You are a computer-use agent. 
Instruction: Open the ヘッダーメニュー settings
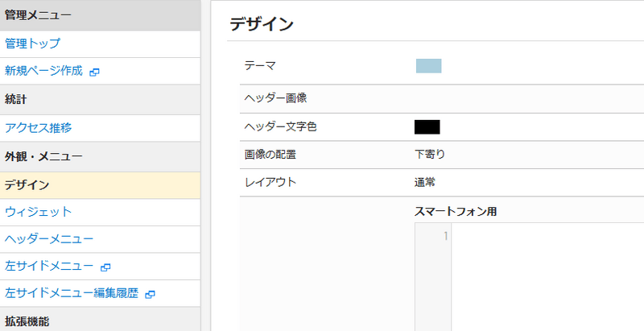tap(49, 239)
